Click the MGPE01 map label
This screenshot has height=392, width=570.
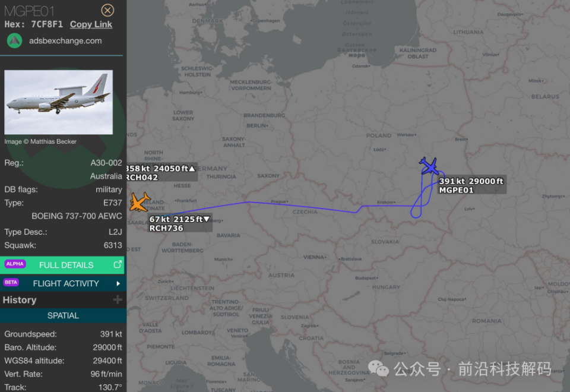coord(456,190)
